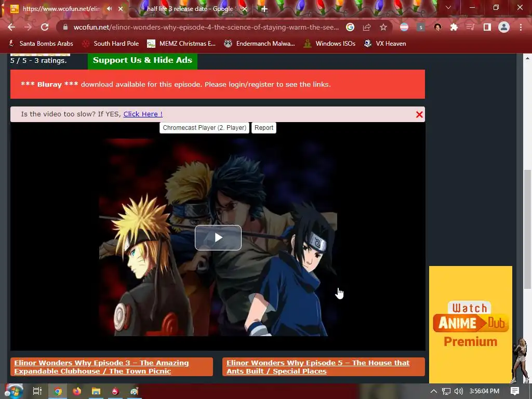Image resolution: width=532 pixels, height=399 pixels.
Task: Expand the tab search dropdown
Action: (448, 7)
